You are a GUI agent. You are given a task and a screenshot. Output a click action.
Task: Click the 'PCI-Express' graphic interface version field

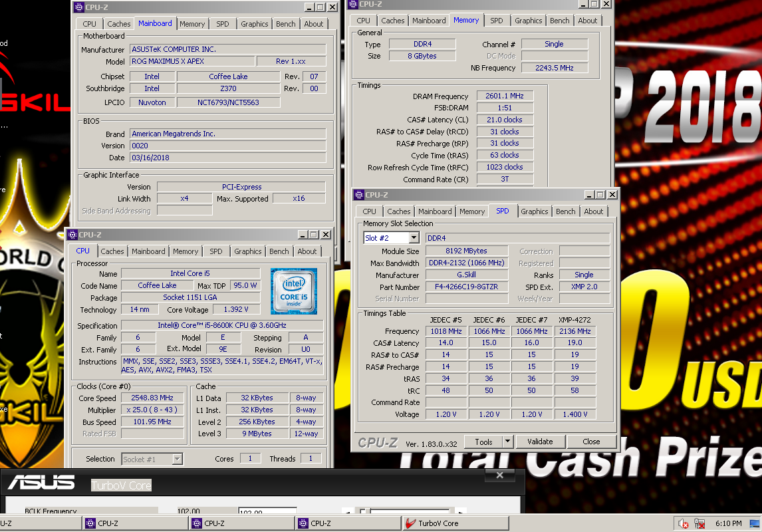pos(241,187)
